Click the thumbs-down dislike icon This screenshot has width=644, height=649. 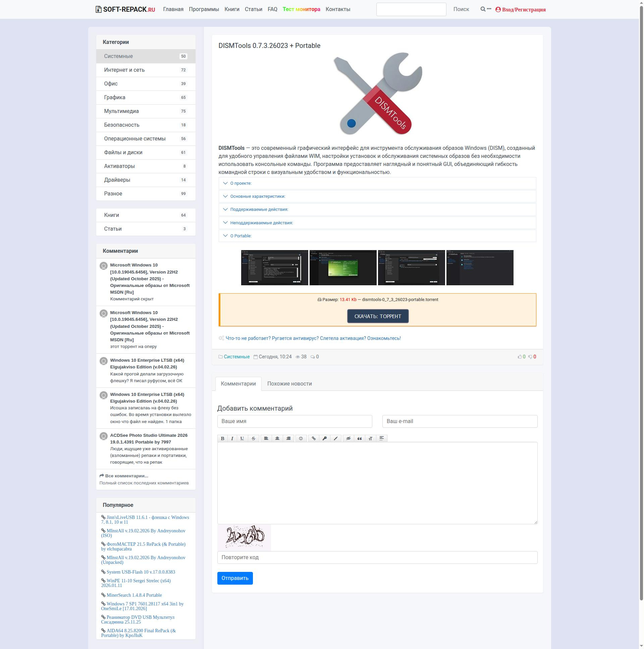pos(530,357)
